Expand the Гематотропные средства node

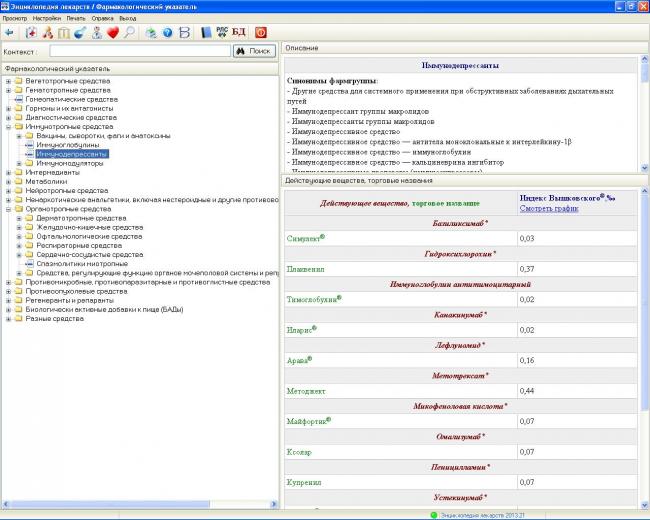pyautogui.click(x=8, y=90)
